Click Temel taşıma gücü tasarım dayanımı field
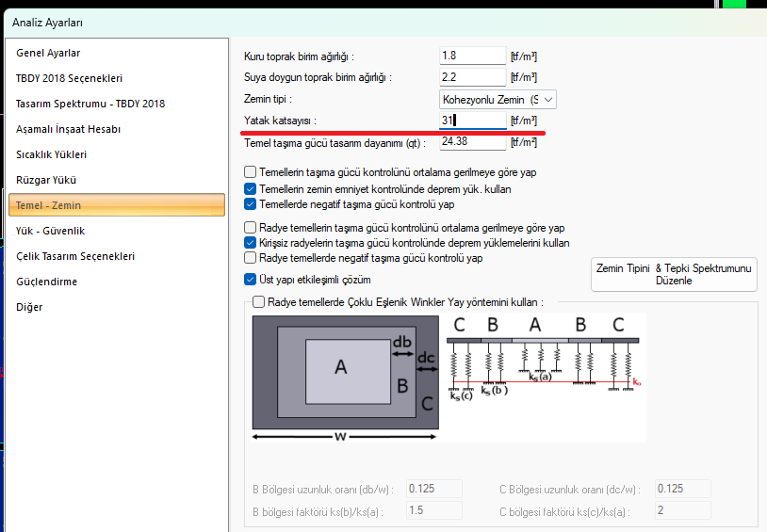Viewport: 767px width, 532px height. point(472,142)
